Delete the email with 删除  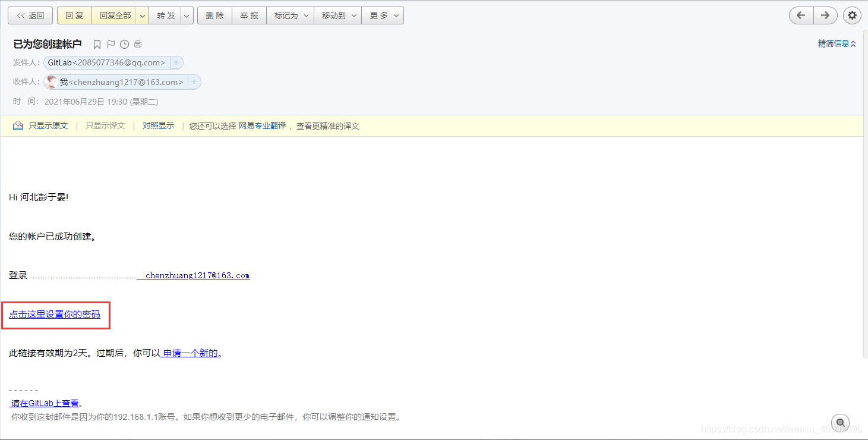[x=214, y=15]
